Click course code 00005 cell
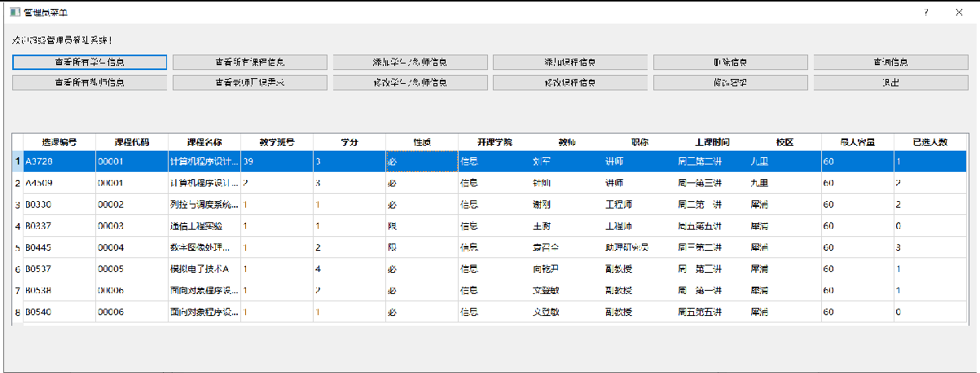 pos(132,269)
